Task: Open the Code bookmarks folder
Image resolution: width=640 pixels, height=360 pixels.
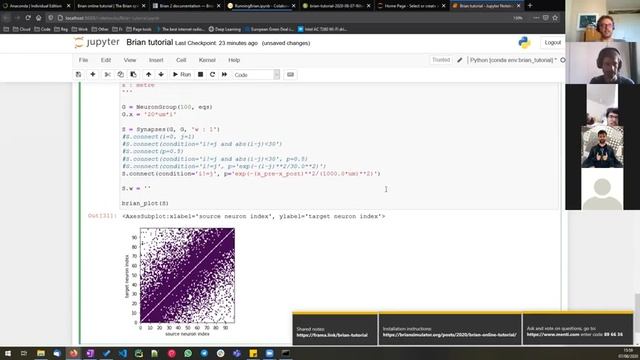Action: [42, 29]
